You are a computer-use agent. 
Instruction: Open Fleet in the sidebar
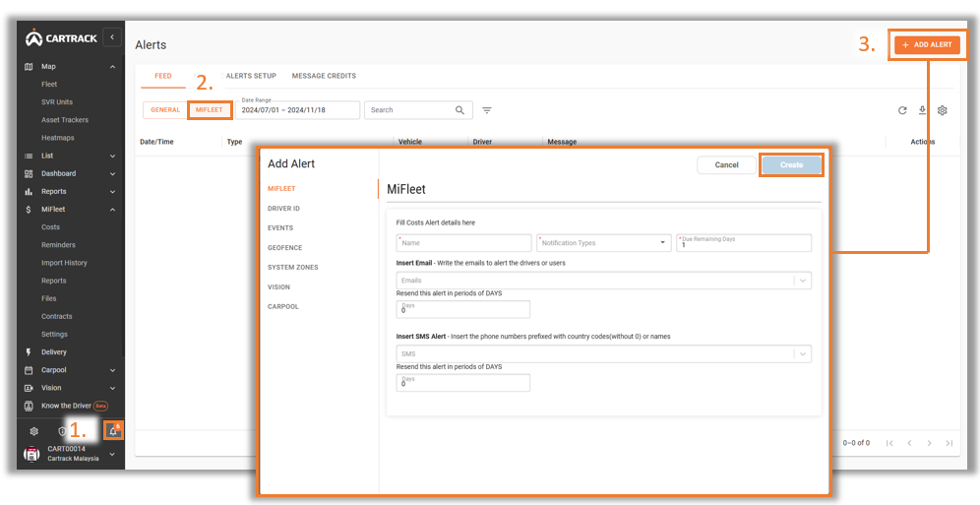coord(49,84)
